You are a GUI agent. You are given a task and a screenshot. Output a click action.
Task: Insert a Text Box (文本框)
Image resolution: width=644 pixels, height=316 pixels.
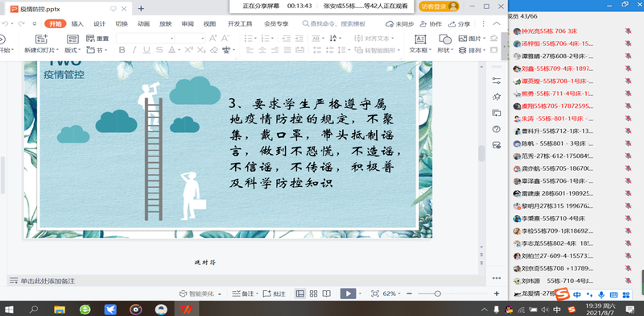pyautogui.click(x=420, y=44)
